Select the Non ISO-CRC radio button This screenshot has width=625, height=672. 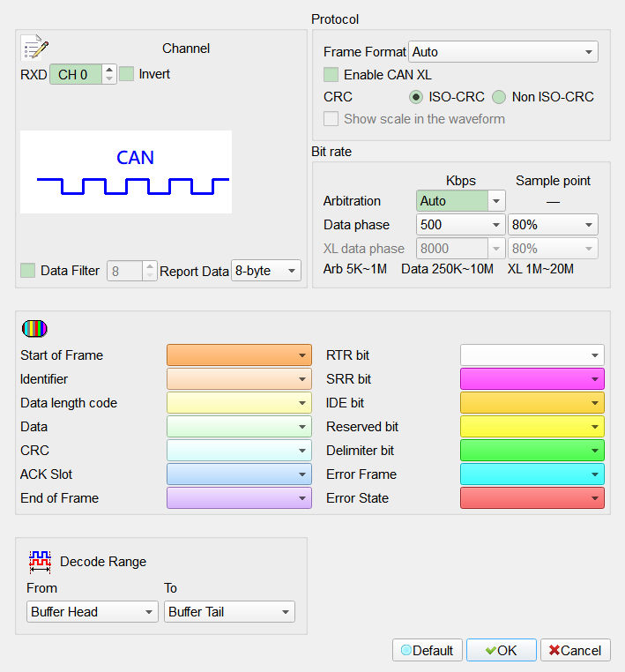point(499,97)
